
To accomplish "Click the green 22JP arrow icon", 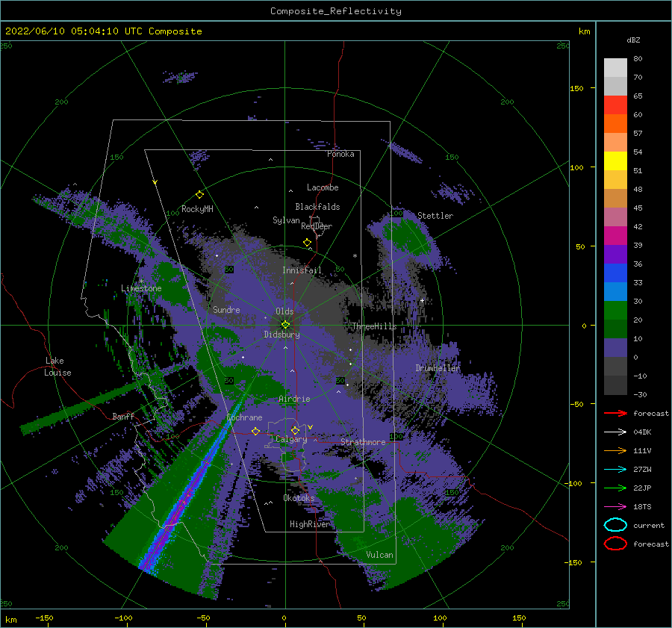I will coord(615,488).
